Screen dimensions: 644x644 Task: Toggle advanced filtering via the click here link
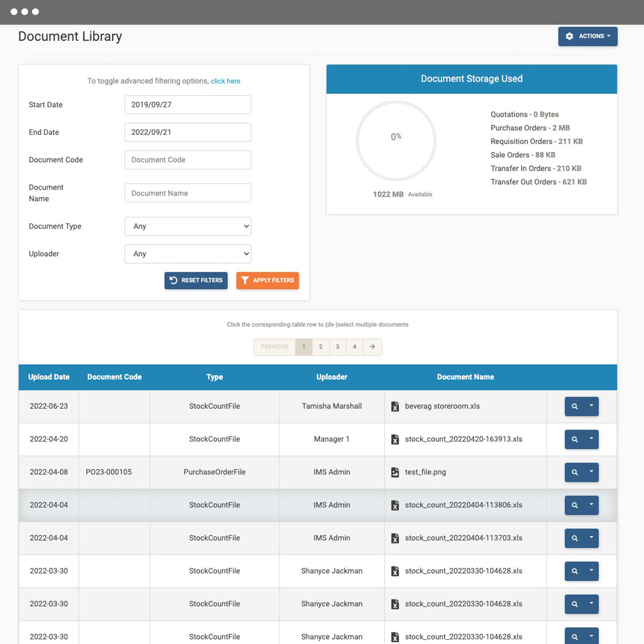point(225,81)
